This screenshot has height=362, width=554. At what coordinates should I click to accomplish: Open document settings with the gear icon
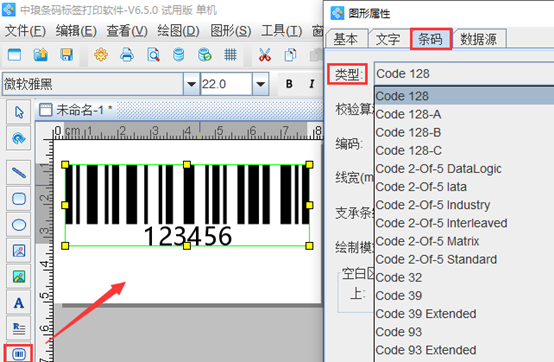coord(101,55)
